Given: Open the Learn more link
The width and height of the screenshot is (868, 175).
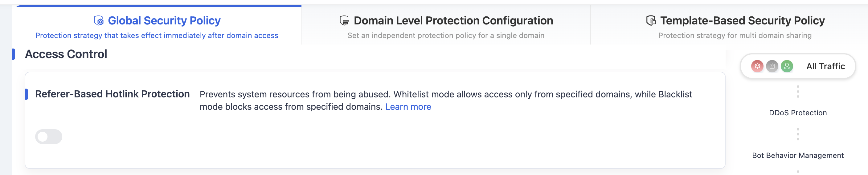Looking at the screenshot, I should (408, 107).
